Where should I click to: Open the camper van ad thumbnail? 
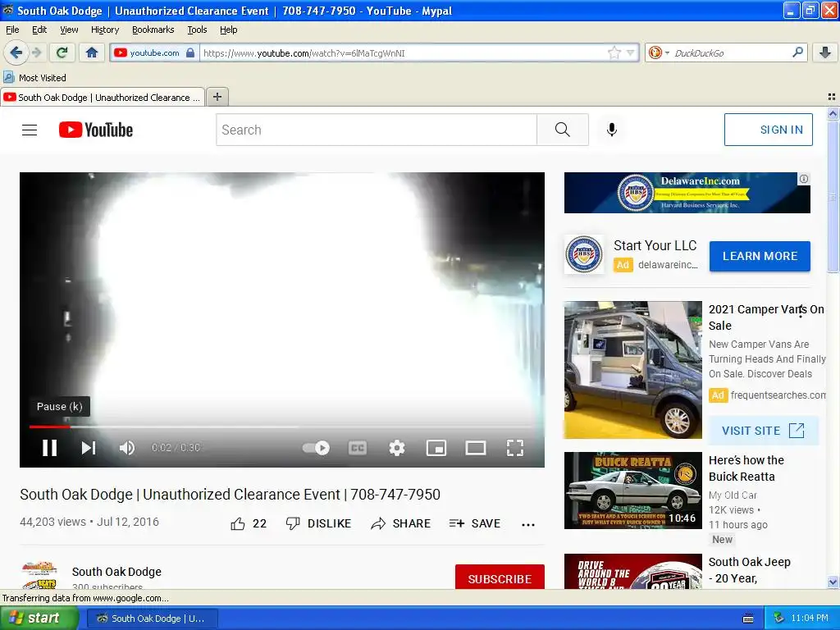coord(632,370)
